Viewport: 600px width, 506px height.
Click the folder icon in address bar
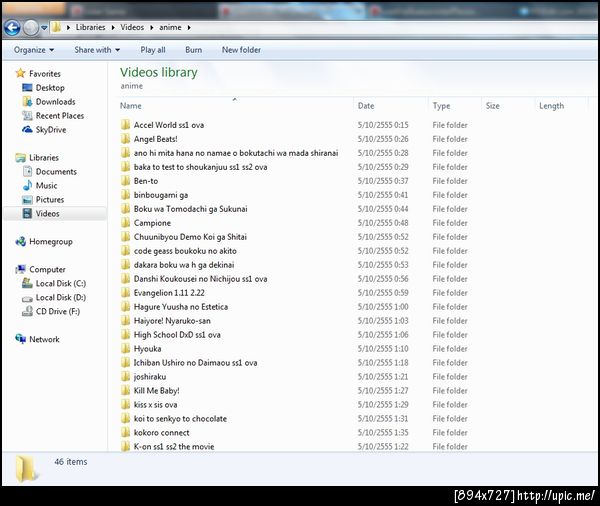56,27
